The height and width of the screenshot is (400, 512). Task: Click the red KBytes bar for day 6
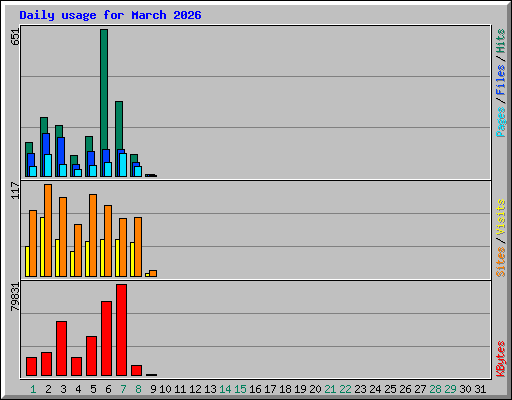point(107,338)
